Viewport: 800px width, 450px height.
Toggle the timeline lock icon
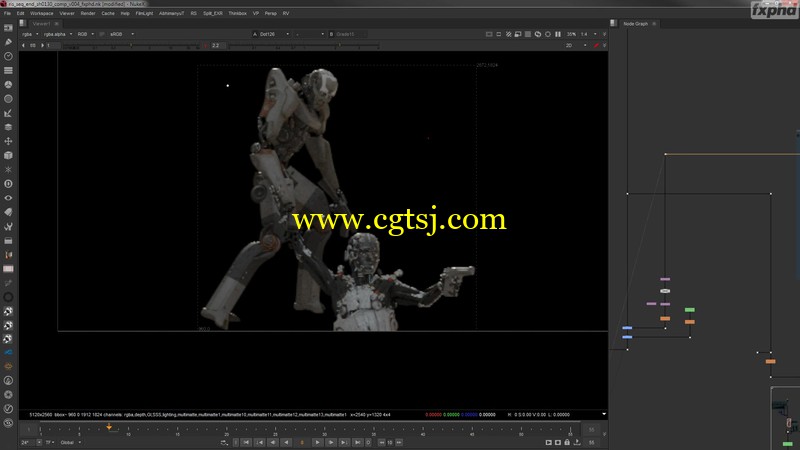tap(567, 442)
